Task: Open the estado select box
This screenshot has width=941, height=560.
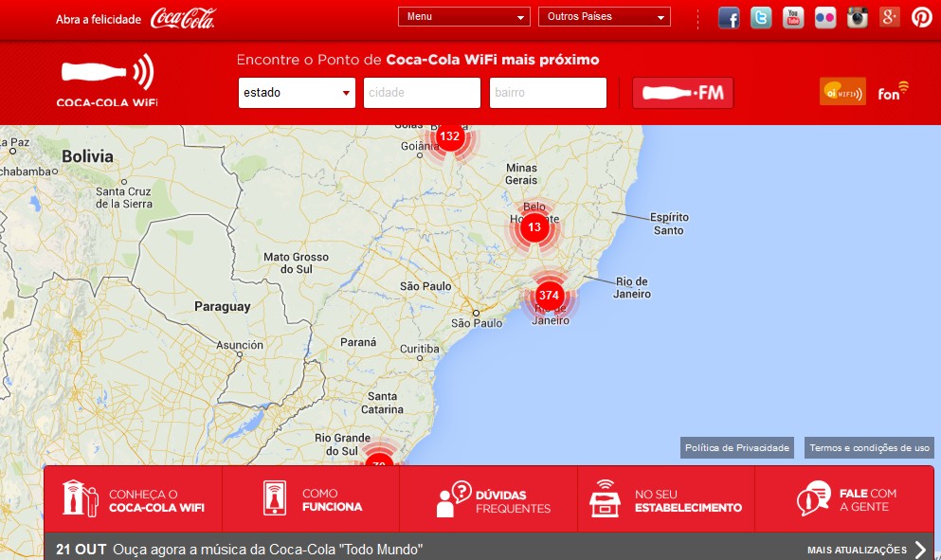Action: click(297, 93)
